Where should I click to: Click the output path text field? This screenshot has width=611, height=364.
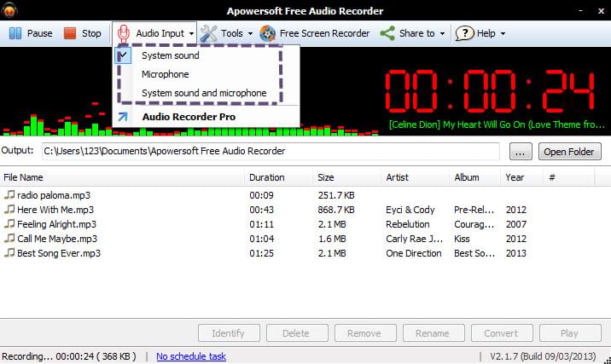point(271,152)
